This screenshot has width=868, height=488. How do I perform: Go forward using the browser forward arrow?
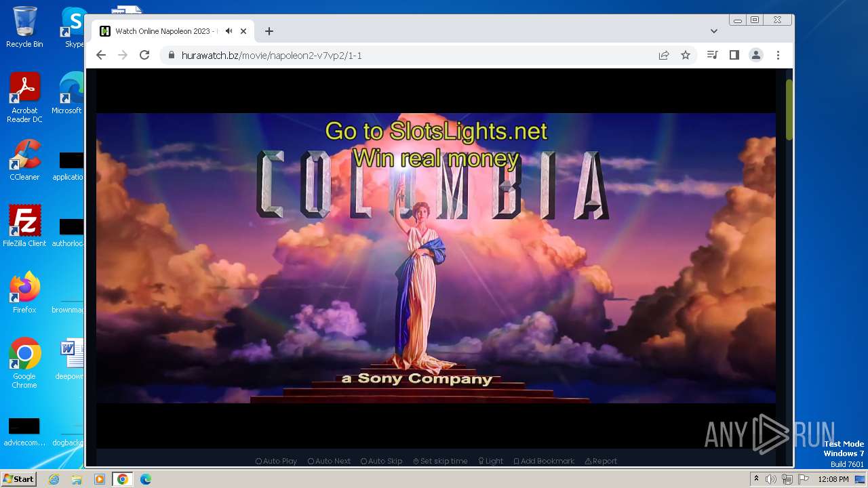click(x=123, y=56)
